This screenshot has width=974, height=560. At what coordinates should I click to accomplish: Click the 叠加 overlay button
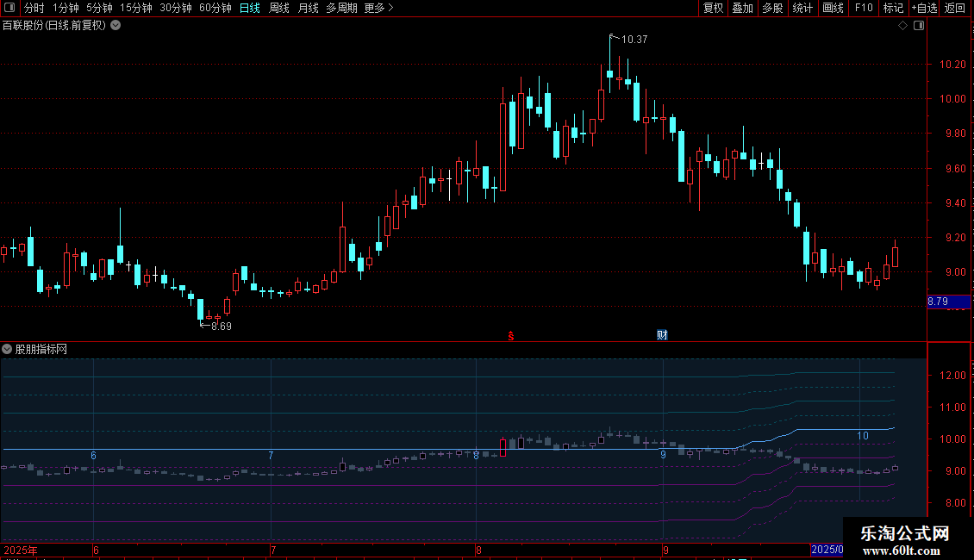pos(742,8)
